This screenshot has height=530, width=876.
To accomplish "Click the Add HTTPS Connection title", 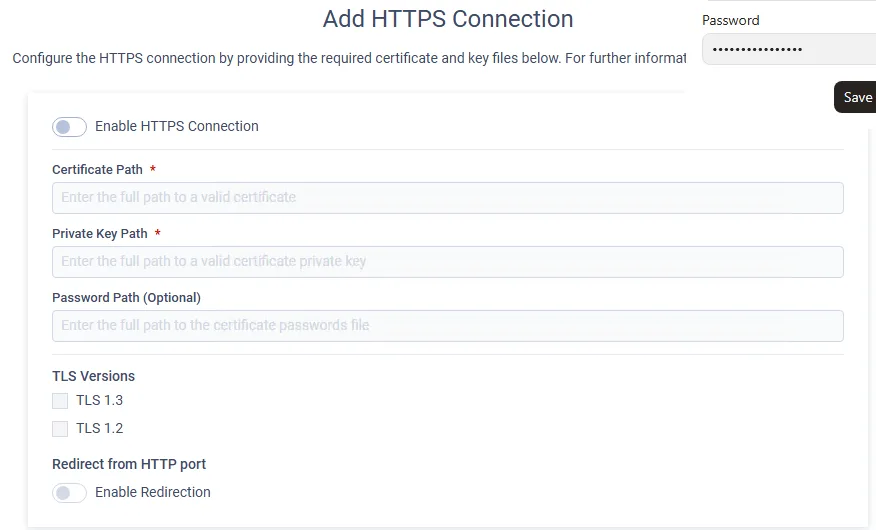I will (x=448, y=19).
